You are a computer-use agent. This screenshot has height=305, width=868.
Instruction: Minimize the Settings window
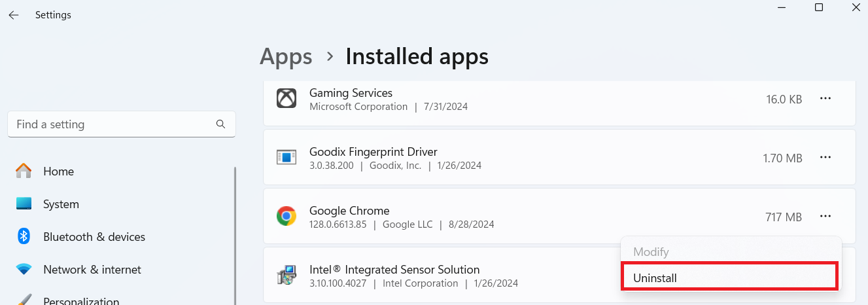point(781,7)
